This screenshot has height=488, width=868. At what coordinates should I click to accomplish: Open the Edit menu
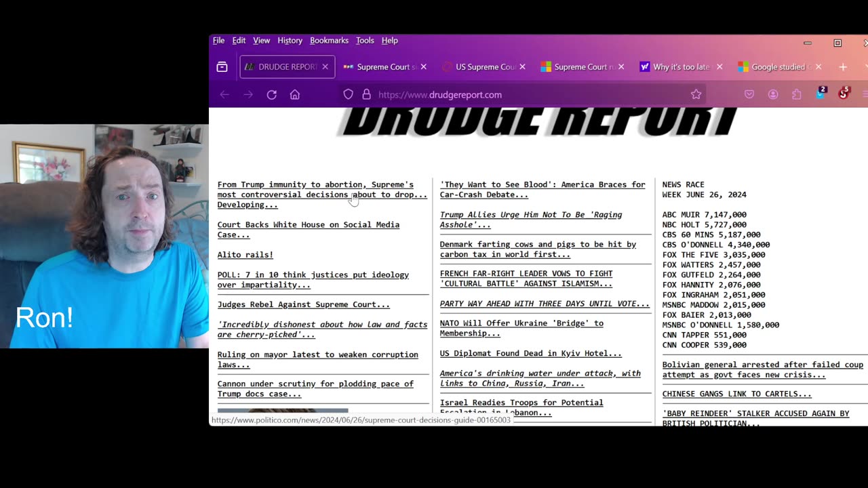click(x=239, y=41)
